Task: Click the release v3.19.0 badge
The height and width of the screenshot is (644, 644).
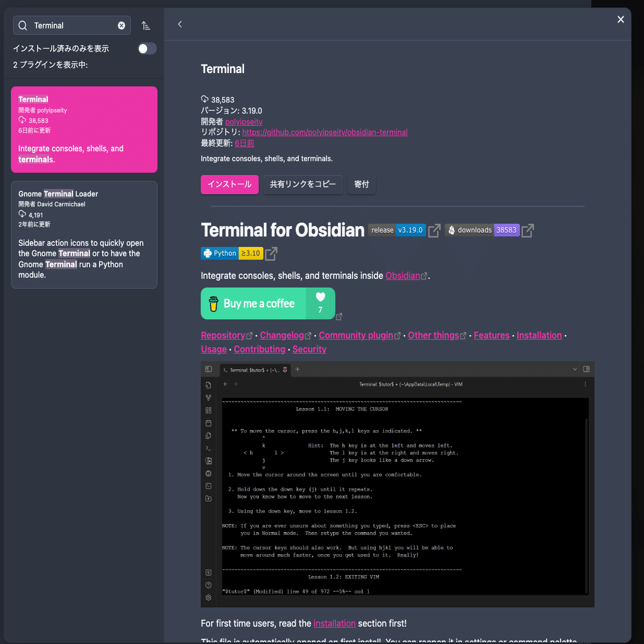Action: point(396,230)
